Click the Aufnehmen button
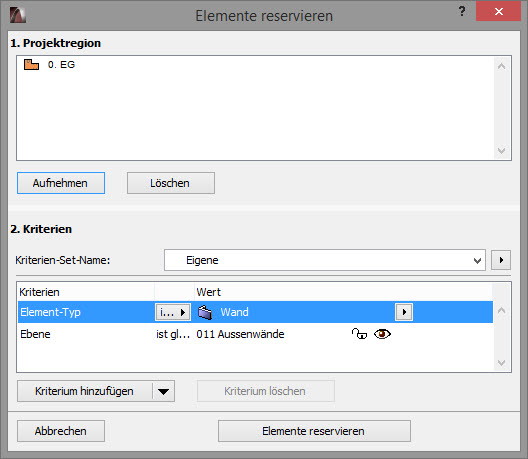The width and height of the screenshot is (528, 459). coord(61,183)
